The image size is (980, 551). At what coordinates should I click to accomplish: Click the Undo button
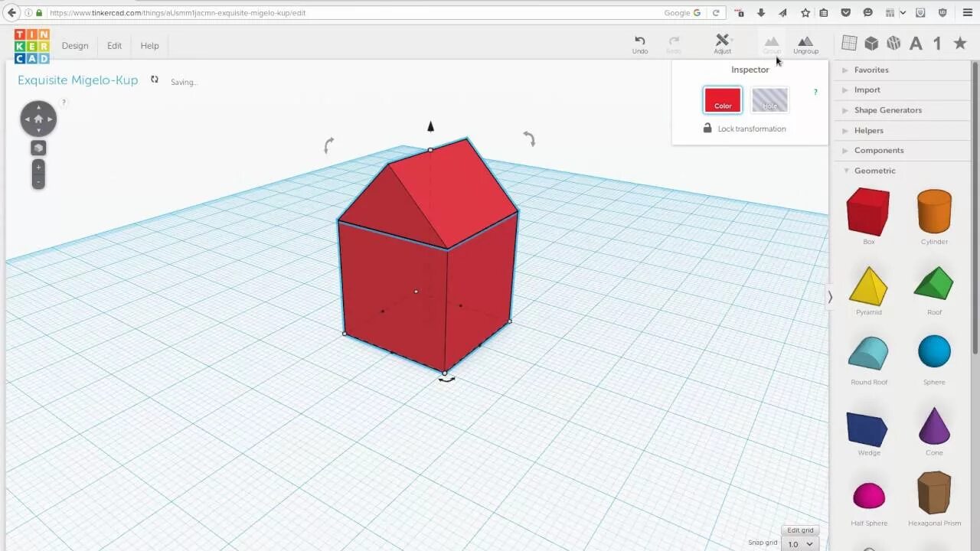click(640, 44)
